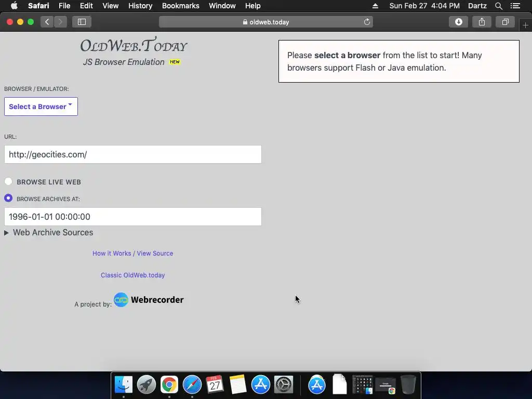Click the oldweb.today address bar
532x399 pixels.
tap(266, 22)
